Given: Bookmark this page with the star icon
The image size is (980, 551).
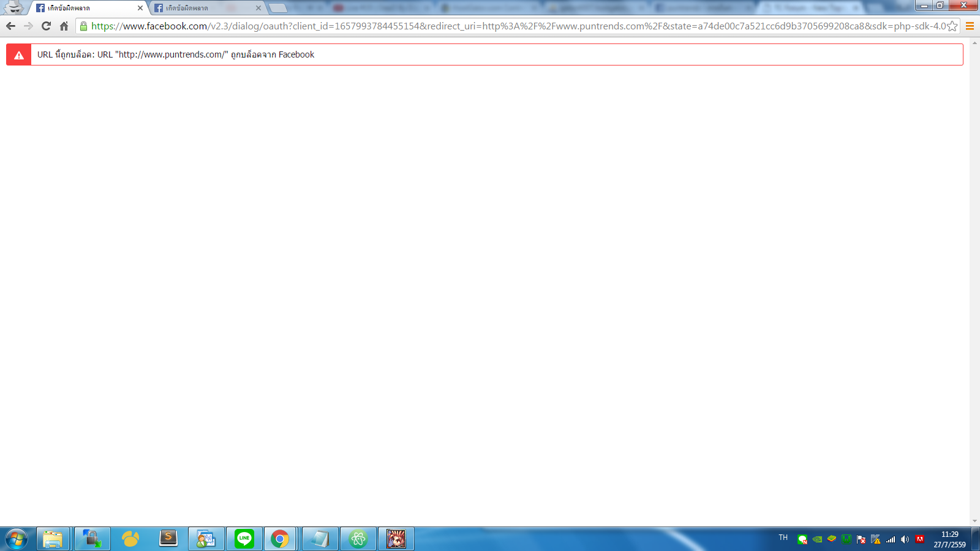Looking at the screenshot, I should [952, 26].
